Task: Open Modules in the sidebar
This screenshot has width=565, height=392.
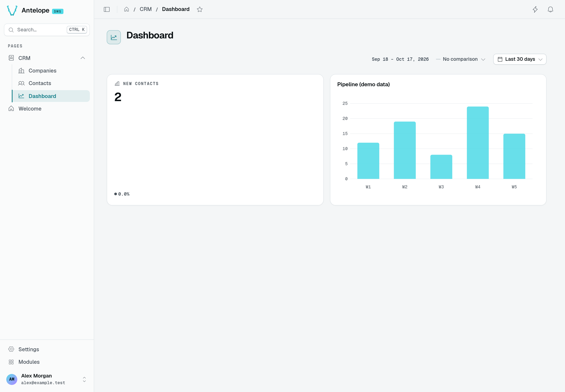Action: tap(47, 362)
